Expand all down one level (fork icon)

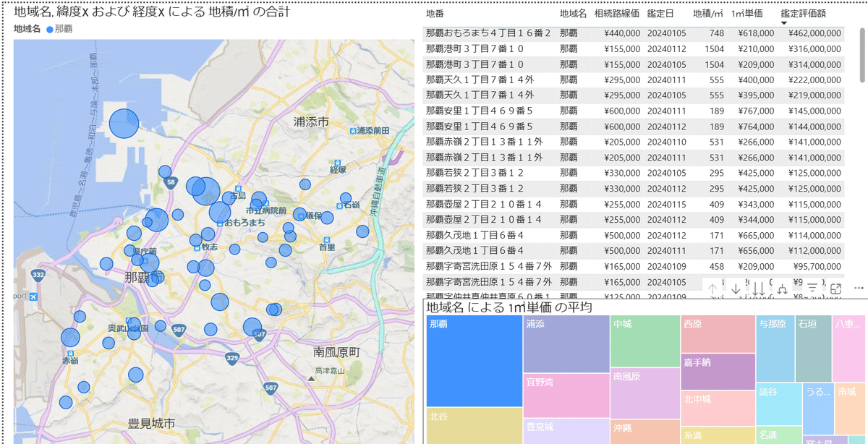click(x=782, y=289)
